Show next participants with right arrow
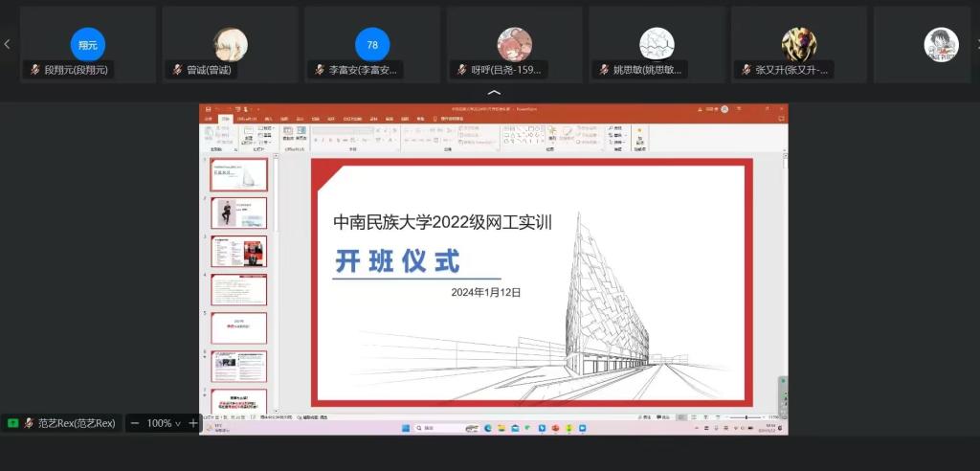This screenshot has height=471, width=980. coord(972,44)
